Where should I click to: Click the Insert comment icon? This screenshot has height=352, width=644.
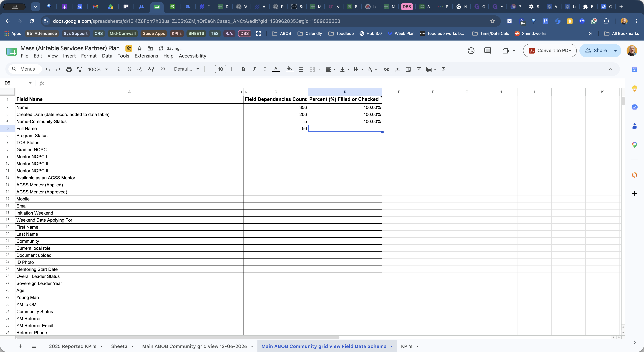(397, 69)
